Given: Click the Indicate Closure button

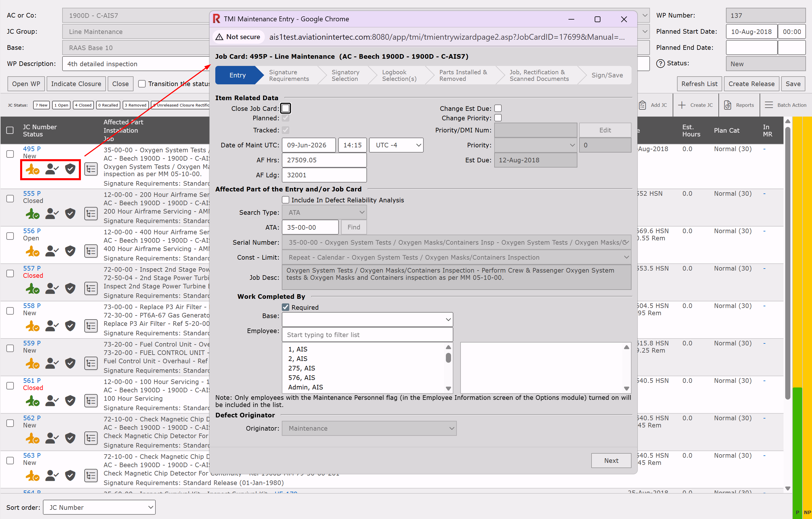Looking at the screenshot, I should pos(76,84).
